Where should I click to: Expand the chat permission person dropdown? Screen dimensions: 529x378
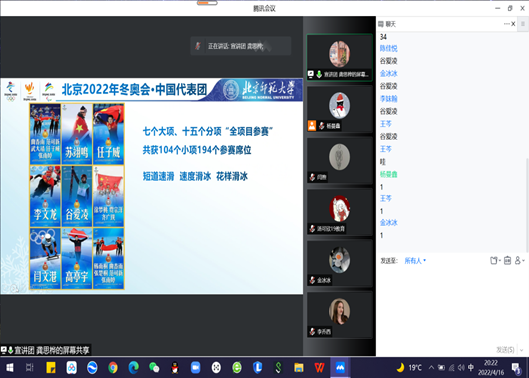520,260
